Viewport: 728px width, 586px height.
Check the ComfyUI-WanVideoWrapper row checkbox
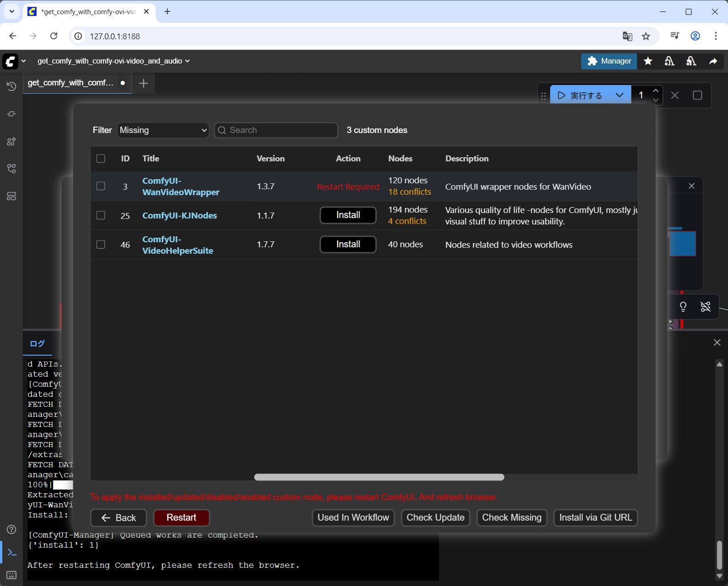point(101,186)
